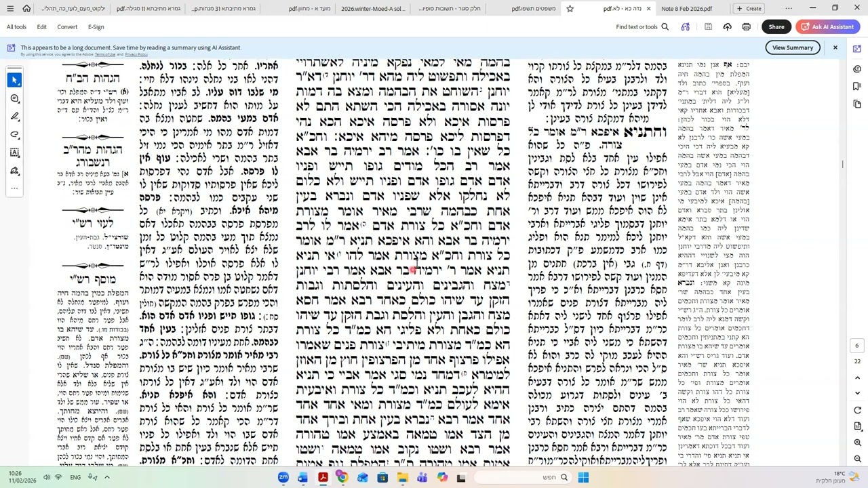Open the AI generative summary icon
This screenshot has height=488, width=868.
pos(686,27)
